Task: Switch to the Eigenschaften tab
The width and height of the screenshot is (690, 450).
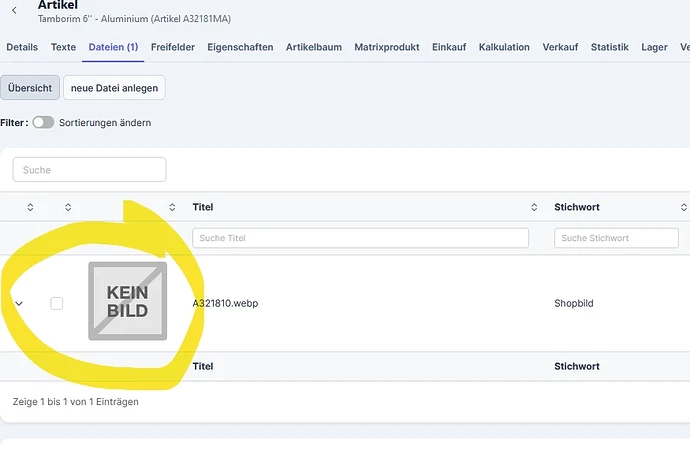Action: click(x=240, y=47)
